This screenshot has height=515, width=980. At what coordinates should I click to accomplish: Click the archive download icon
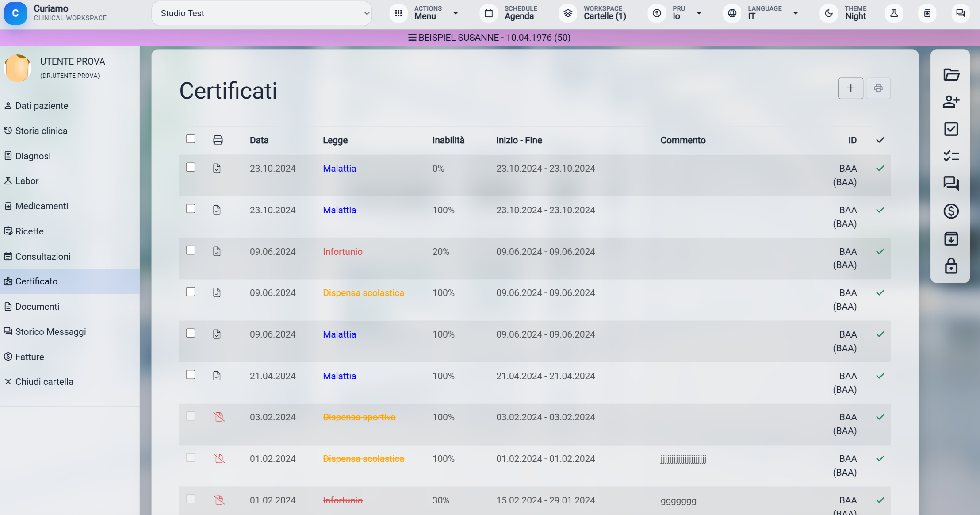click(951, 238)
